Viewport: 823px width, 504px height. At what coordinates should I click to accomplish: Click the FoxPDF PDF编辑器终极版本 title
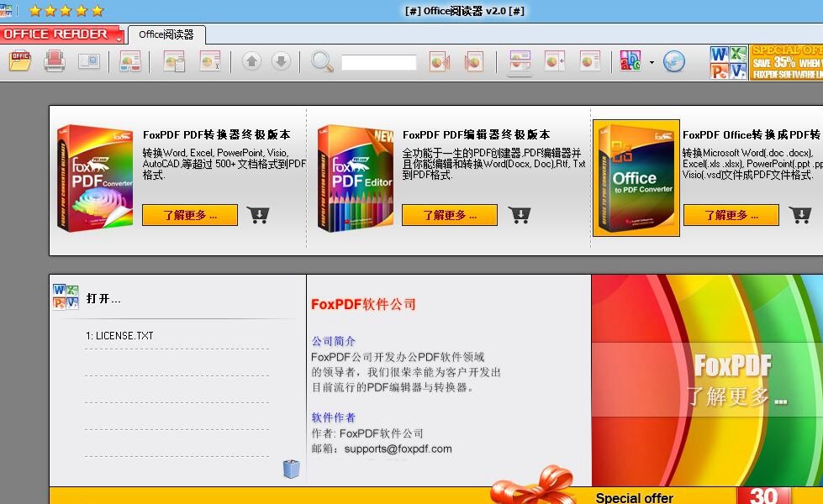pos(477,134)
